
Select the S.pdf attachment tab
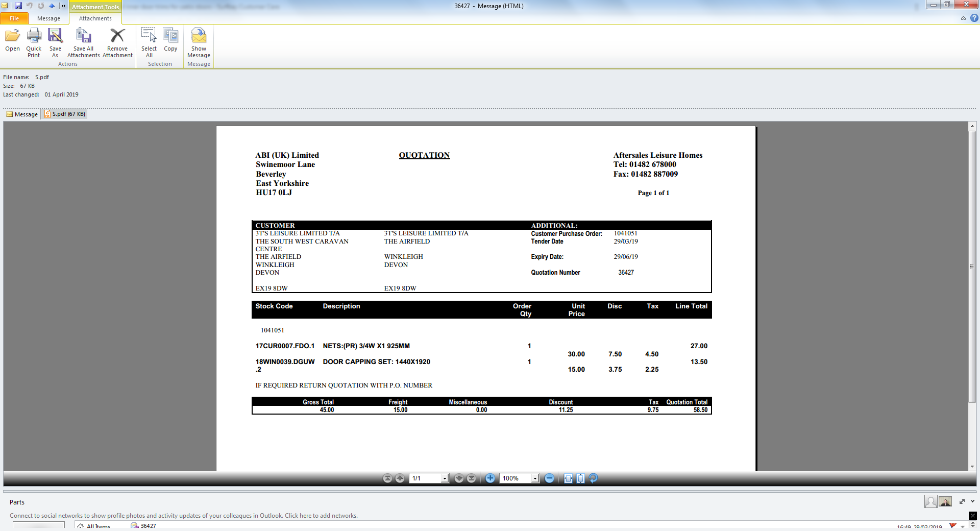coord(65,114)
